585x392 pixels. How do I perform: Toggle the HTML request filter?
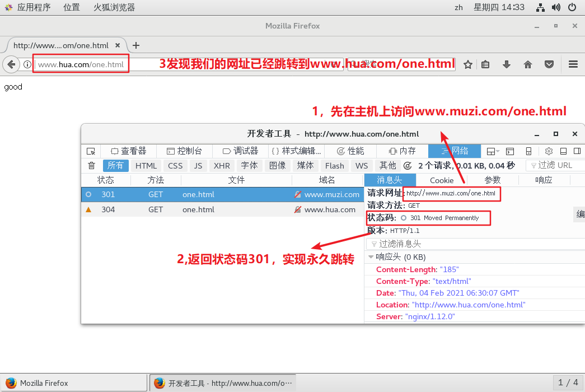146,165
